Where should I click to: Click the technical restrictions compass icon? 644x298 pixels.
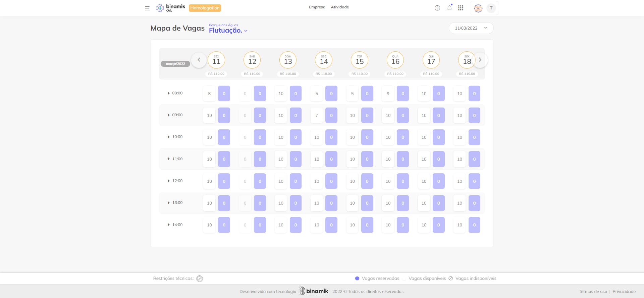pos(200,278)
